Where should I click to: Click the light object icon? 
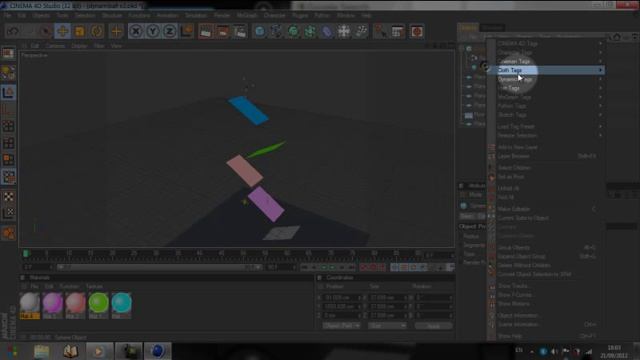(x=361, y=31)
